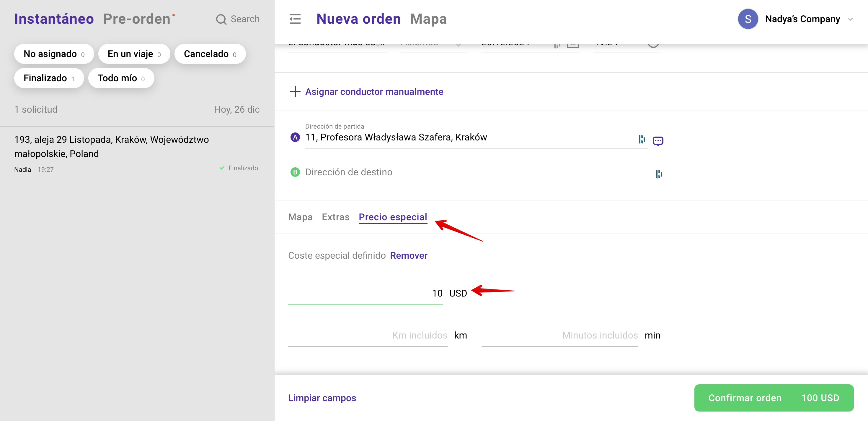Open the departure address comment bubble icon
This screenshot has width=868, height=421.
tap(658, 141)
